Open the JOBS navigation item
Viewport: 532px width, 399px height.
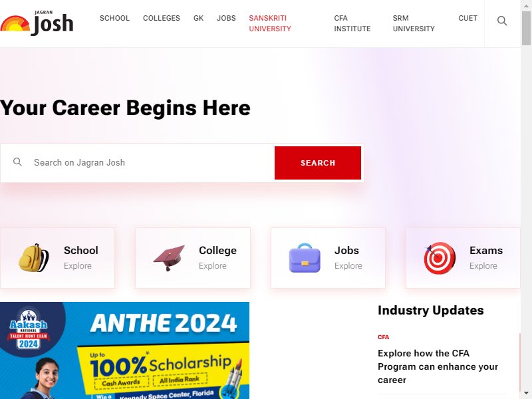tap(226, 18)
